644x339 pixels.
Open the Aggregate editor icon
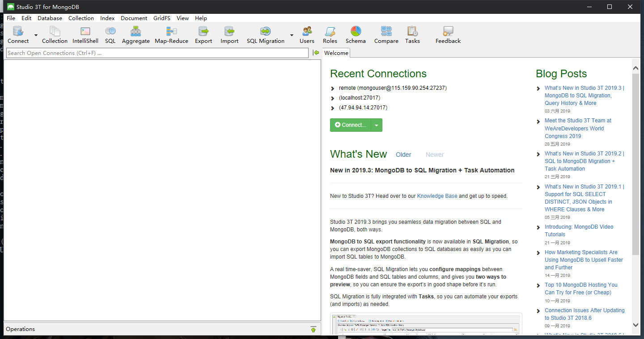(x=136, y=31)
